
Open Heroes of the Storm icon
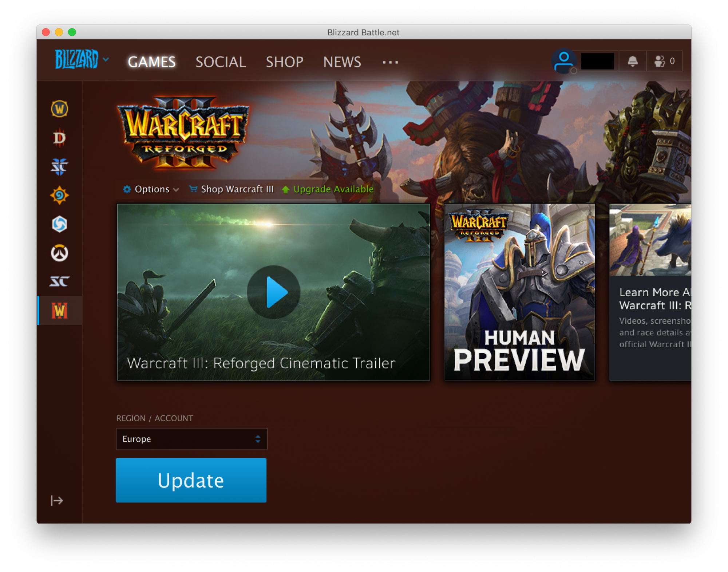click(x=59, y=224)
